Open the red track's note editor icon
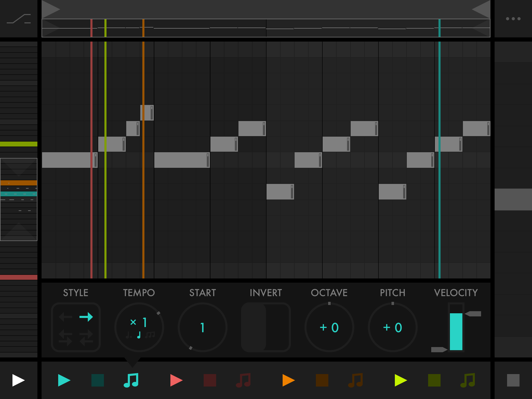This screenshot has width=532, height=399. coord(243,380)
